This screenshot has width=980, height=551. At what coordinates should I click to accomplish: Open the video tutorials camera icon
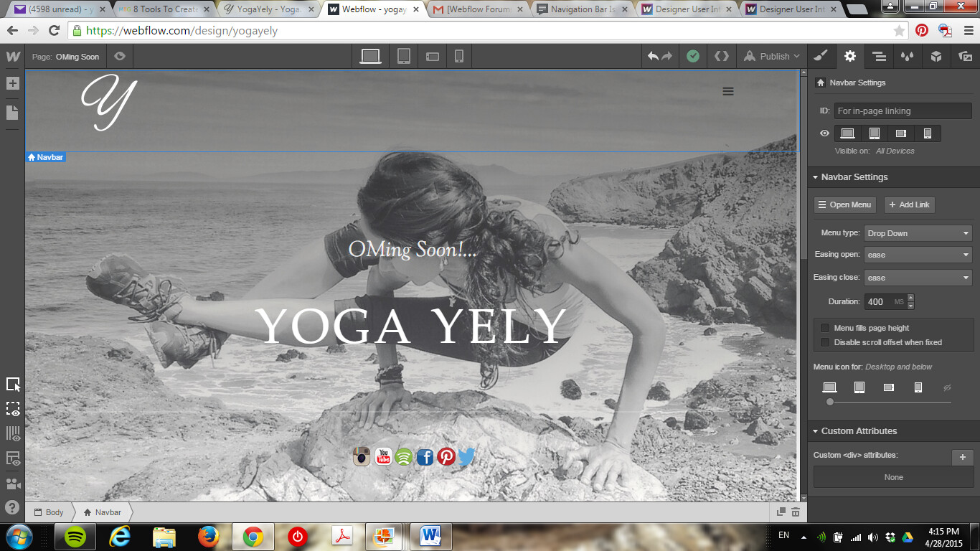pos(13,483)
